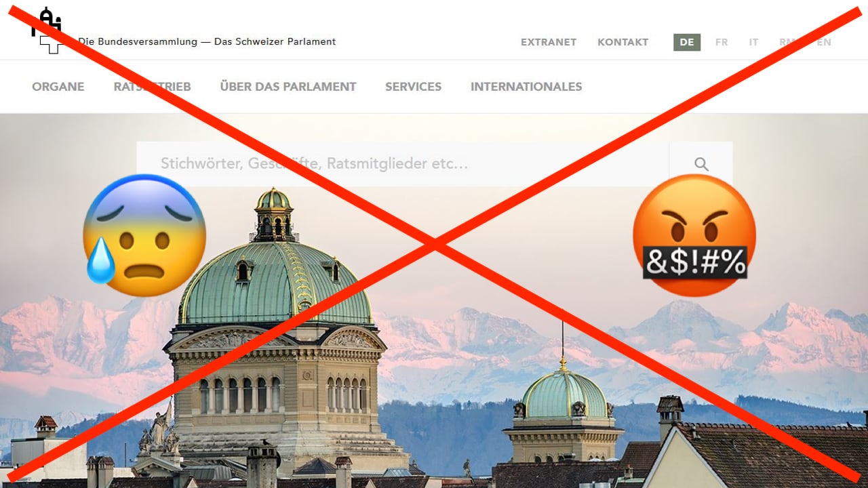Expand the INTERNATIONALES menu
This screenshot has height=488, width=868.
point(526,87)
